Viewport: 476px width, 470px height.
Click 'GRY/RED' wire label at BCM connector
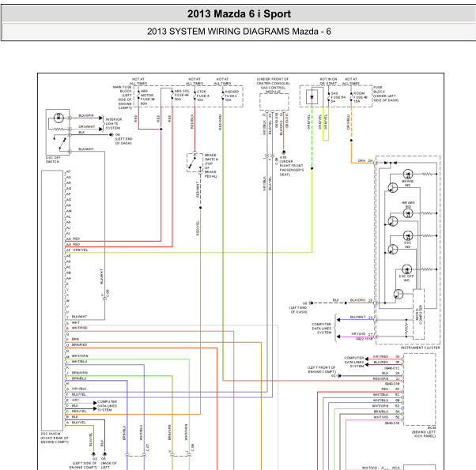pos(380,356)
